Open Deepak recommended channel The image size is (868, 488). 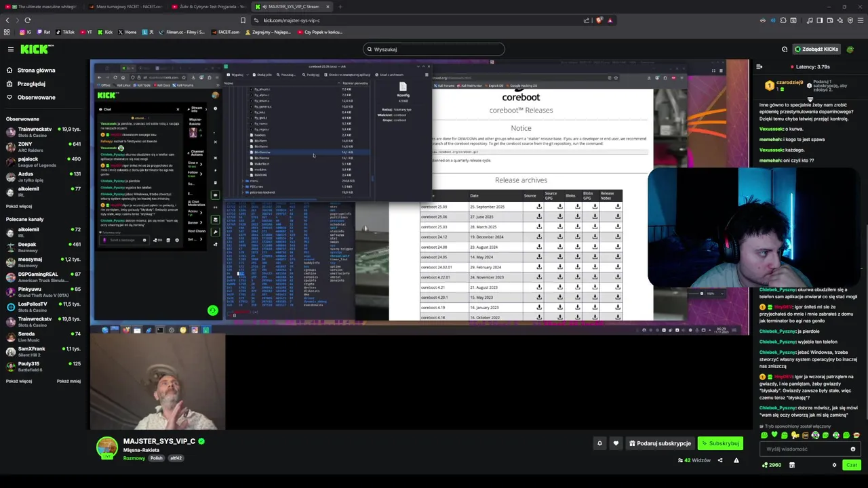point(43,247)
